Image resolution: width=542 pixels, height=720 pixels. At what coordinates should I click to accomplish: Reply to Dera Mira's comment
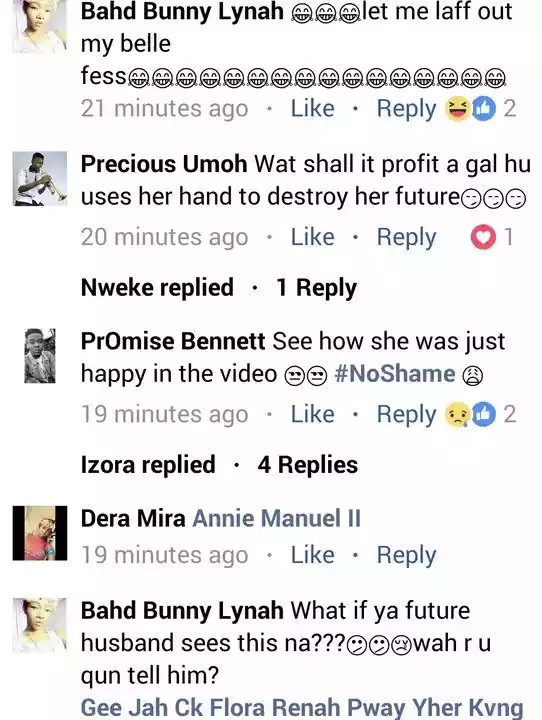pos(406,556)
